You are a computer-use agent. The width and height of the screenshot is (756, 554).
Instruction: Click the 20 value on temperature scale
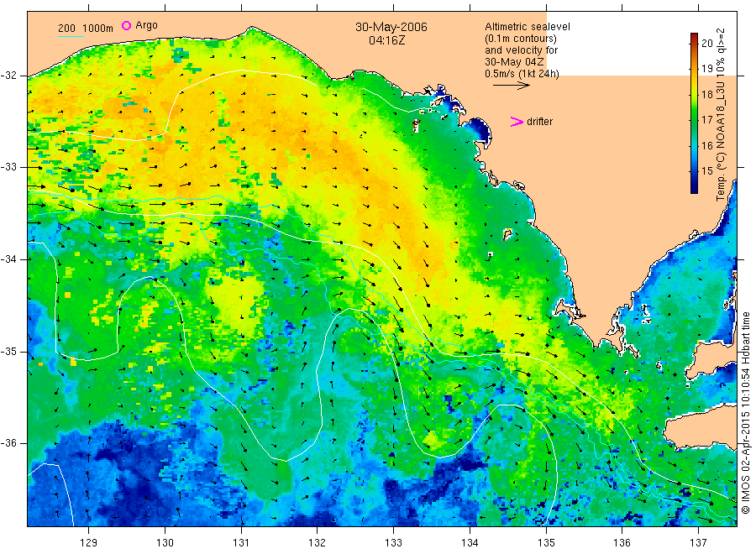pos(706,43)
